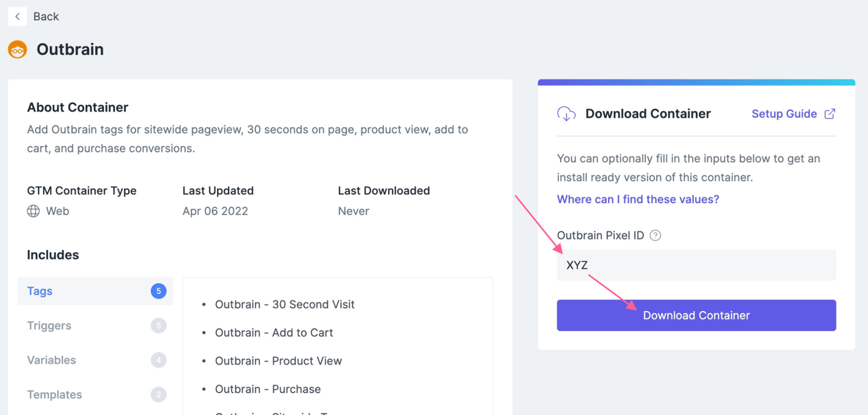Click the help icon next to Outbrain Pixel ID
The width and height of the screenshot is (868, 415).
655,235
